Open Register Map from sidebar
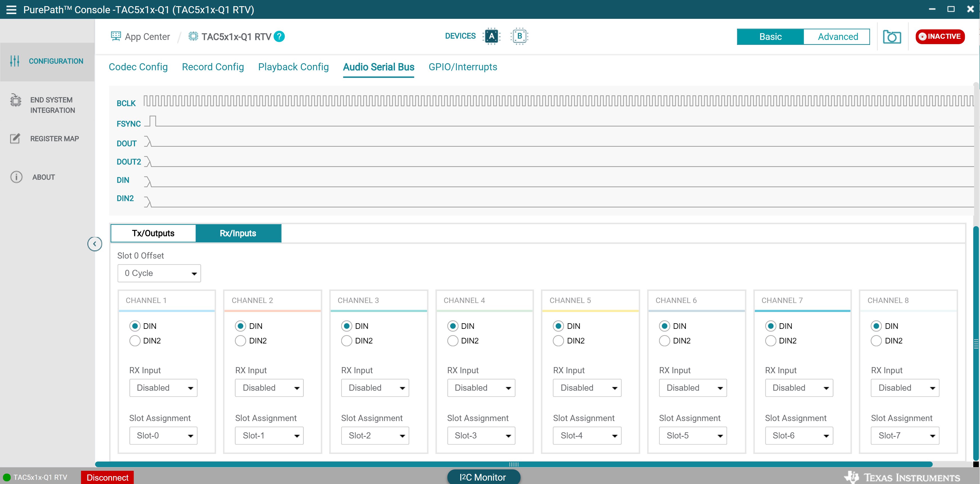Image resolution: width=980 pixels, height=484 pixels. pyautogui.click(x=54, y=139)
